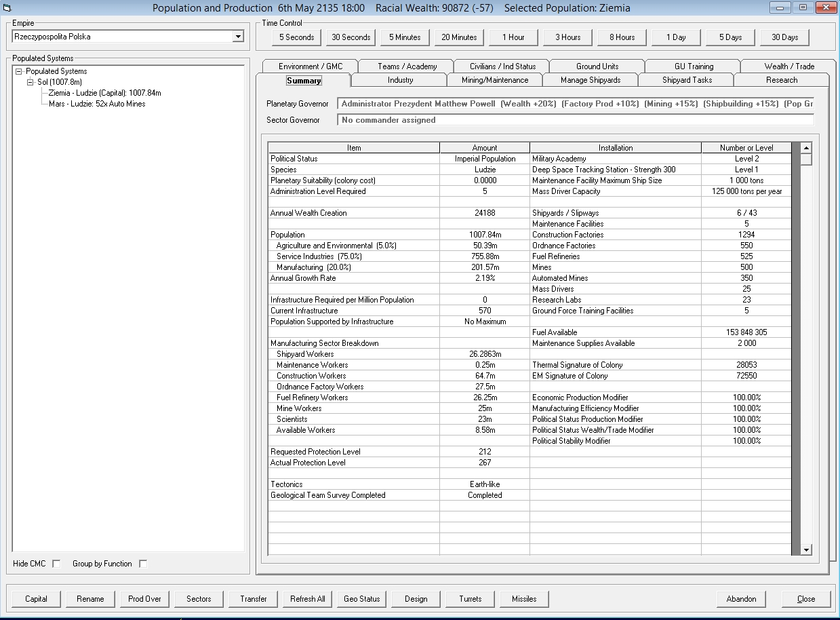Click the Shipyards / Slipways value 6 / 43

pyautogui.click(x=746, y=213)
